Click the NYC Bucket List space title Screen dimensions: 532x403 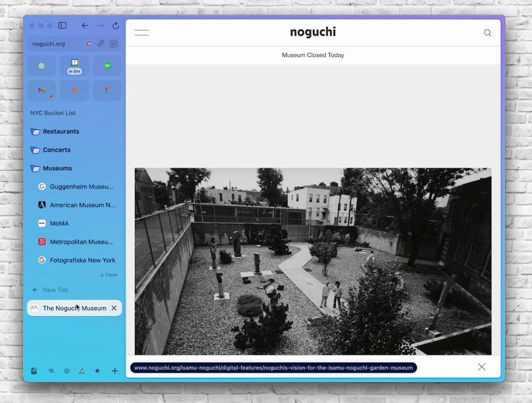point(53,113)
